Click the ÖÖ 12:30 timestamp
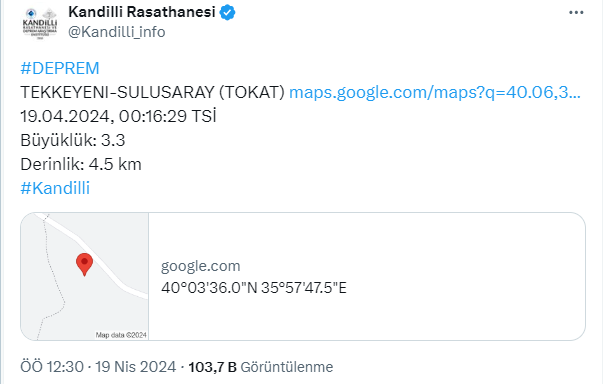The height and width of the screenshot is (384, 603). (52, 367)
